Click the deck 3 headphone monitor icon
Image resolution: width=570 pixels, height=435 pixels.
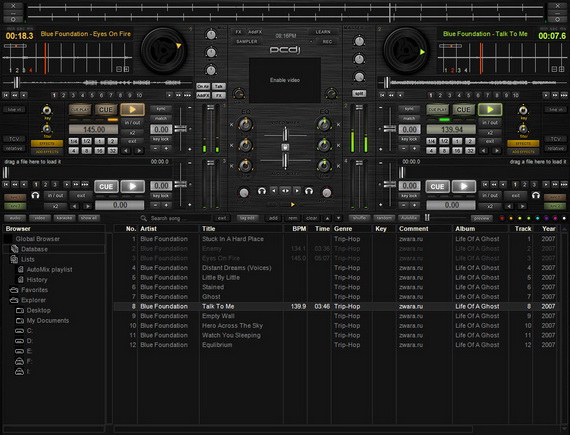pos(35,196)
